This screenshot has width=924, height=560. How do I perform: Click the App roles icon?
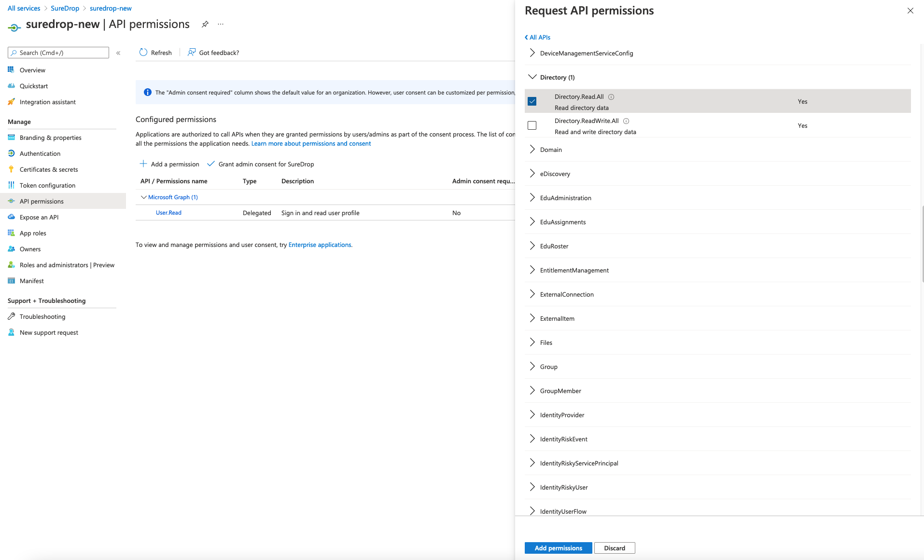(x=11, y=233)
